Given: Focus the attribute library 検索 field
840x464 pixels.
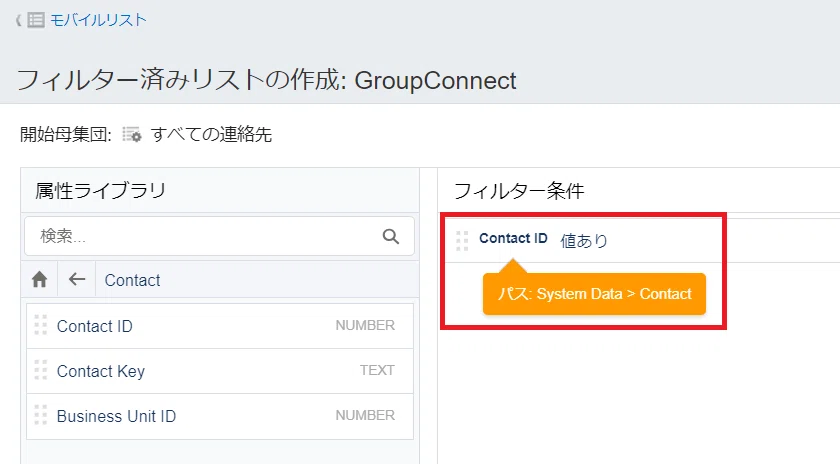Looking at the screenshot, I should tap(219, 236).
